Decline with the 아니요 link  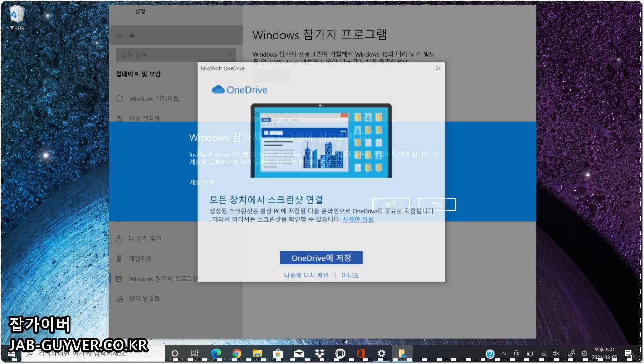[x=350, y=275]
